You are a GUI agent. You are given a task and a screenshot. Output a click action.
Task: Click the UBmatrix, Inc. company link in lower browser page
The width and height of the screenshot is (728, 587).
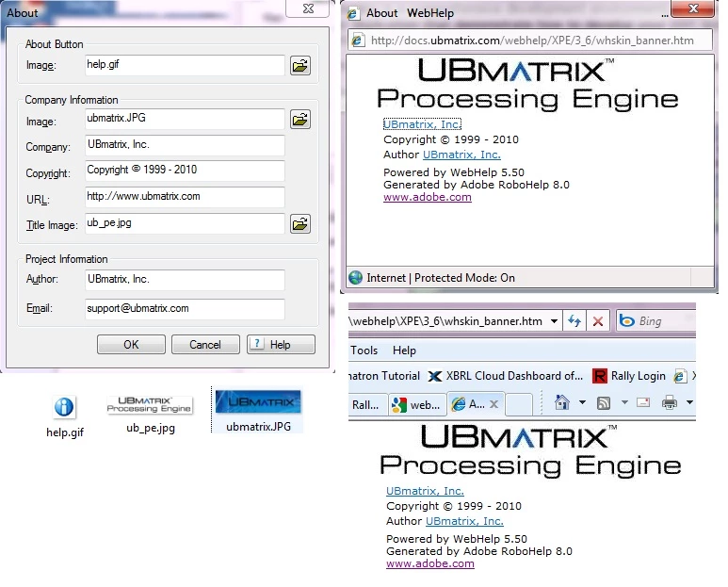coord(425,491)
